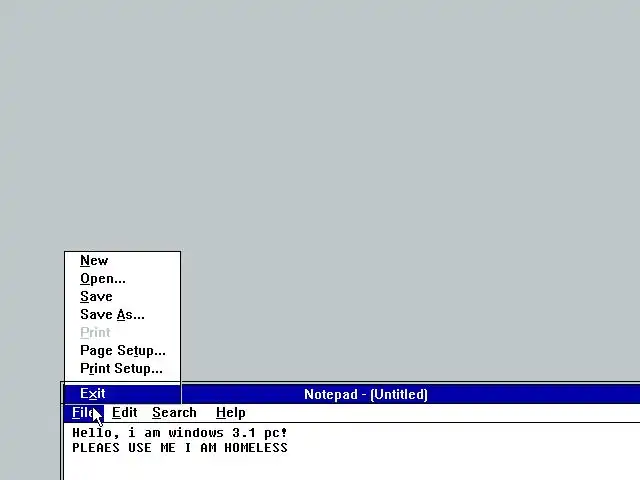Open Page Setup... from File menu
Screen dimensions: 640x480
[x=122, y=350]
